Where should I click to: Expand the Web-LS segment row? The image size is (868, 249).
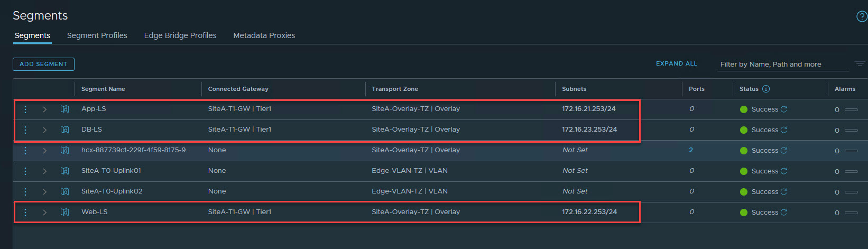[x=45, y=212]
